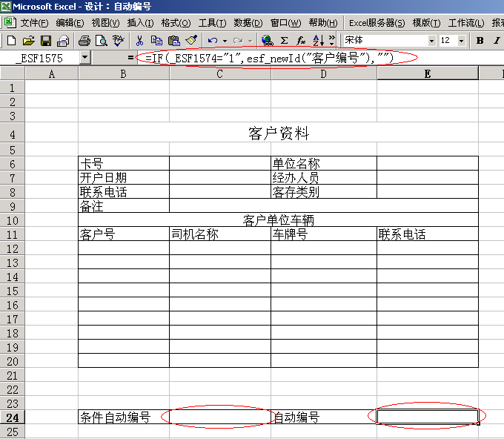Select the 客户单位车辆 header cell
The width and height of the screenshot is (504, 439).
279,220
